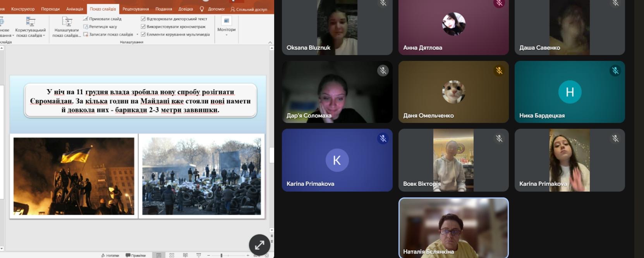Select normal view icon in status bar
The width and height of the screenshot is (644, 258).
tap(159, 255)
